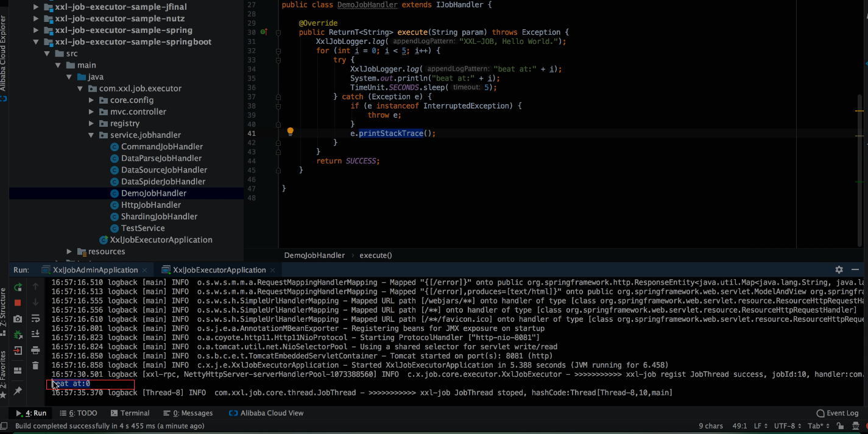Move up the stack trace arrow
The width and height of the screenshot is (868, 434).
[35, 287]
